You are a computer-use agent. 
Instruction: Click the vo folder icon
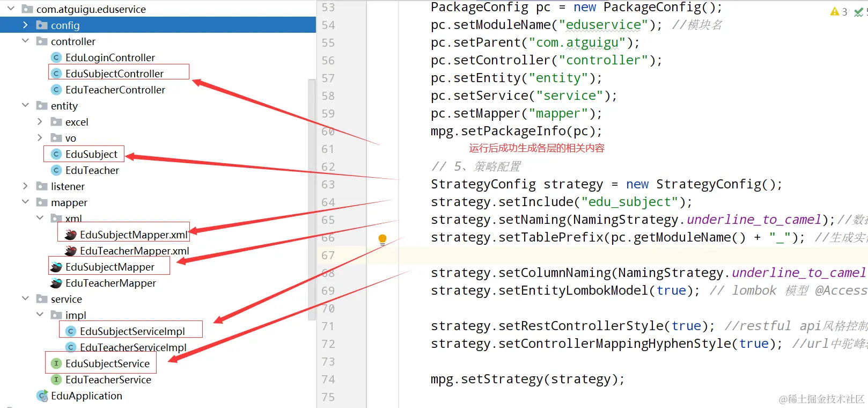coord(56,138)
